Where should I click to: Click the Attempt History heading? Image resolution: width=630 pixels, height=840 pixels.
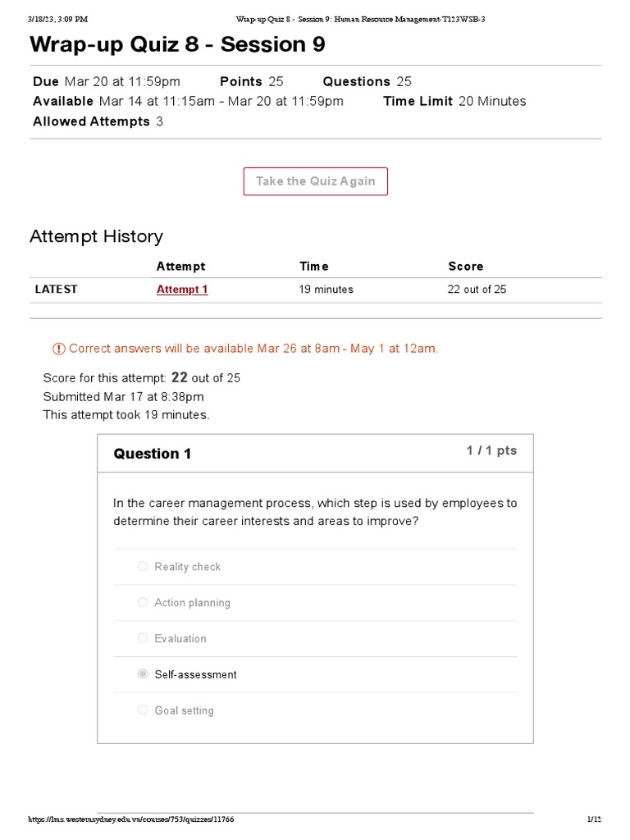[96, 236]
